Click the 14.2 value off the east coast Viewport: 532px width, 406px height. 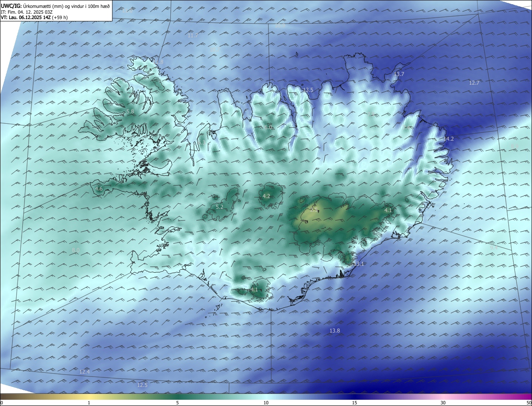point(449,139)
